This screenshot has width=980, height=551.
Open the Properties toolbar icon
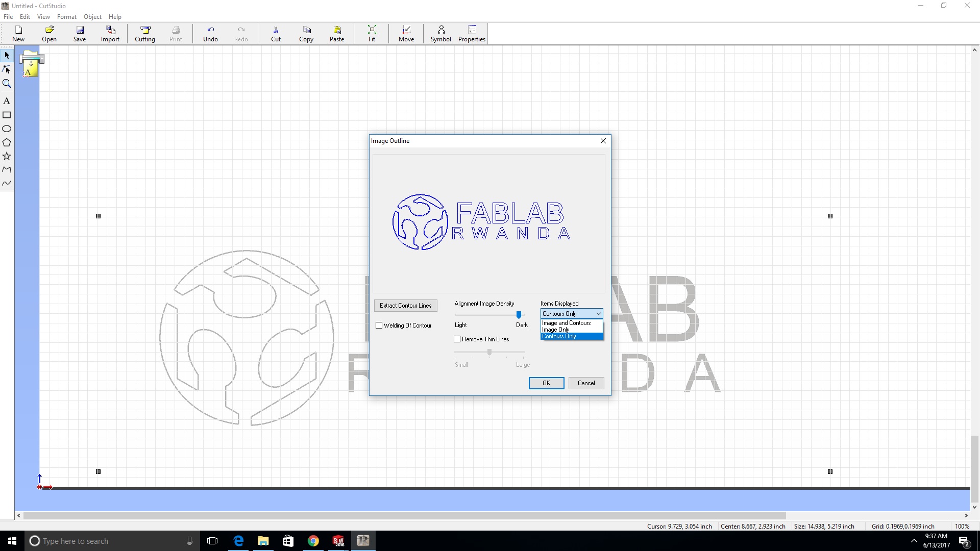click(472, 34)
